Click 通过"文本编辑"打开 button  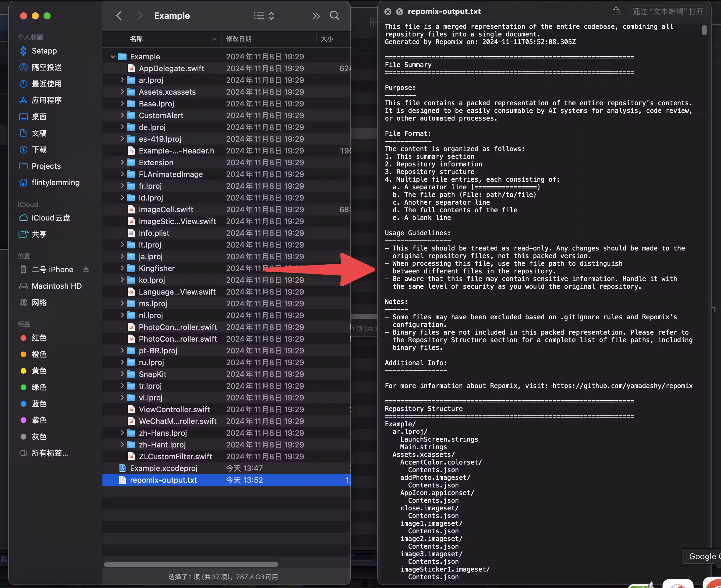pos(667,11)
